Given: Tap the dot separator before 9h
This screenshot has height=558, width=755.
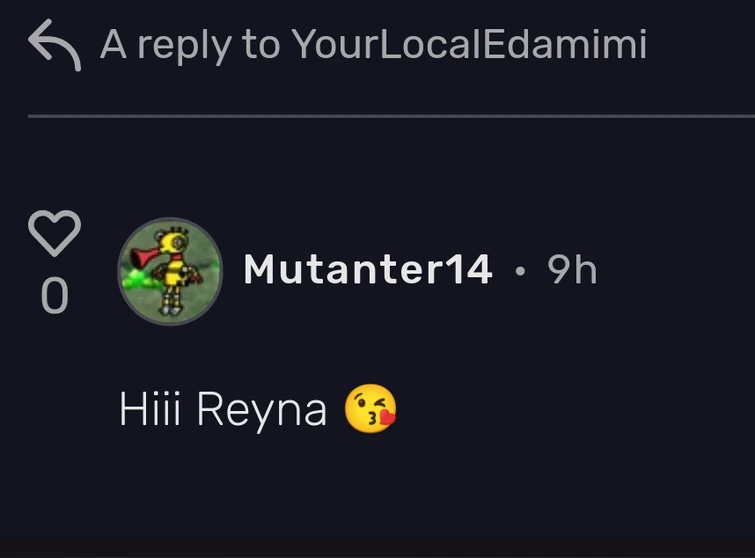Looking at the screenshot, I should coord(520,270).
